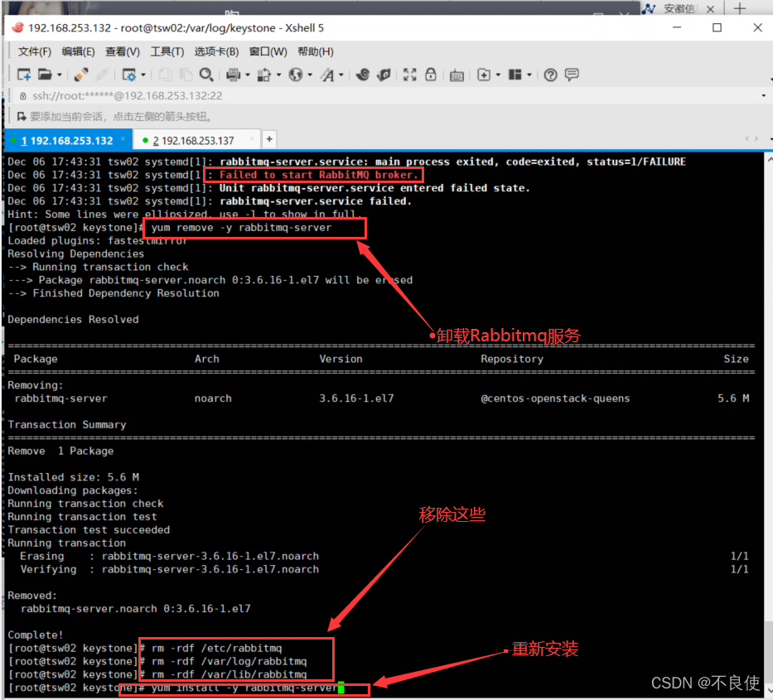Viewport: 773px width, 700px height.
Task: Close the 192.168.253.132 session tab
Action: pos(123,139)
